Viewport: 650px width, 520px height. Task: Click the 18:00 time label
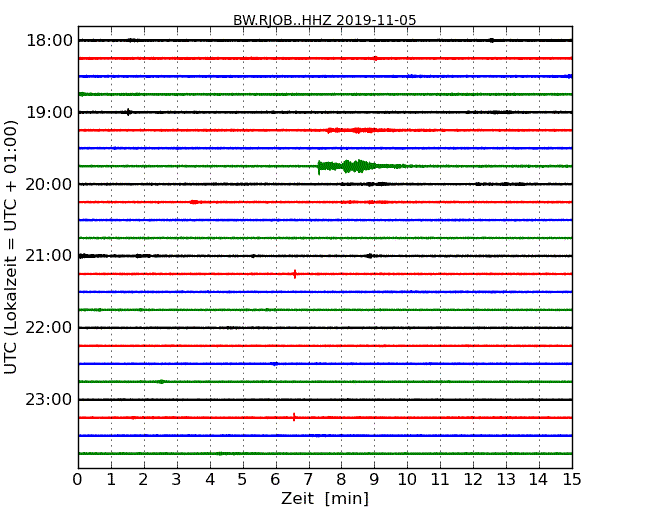tap(49, 41)
